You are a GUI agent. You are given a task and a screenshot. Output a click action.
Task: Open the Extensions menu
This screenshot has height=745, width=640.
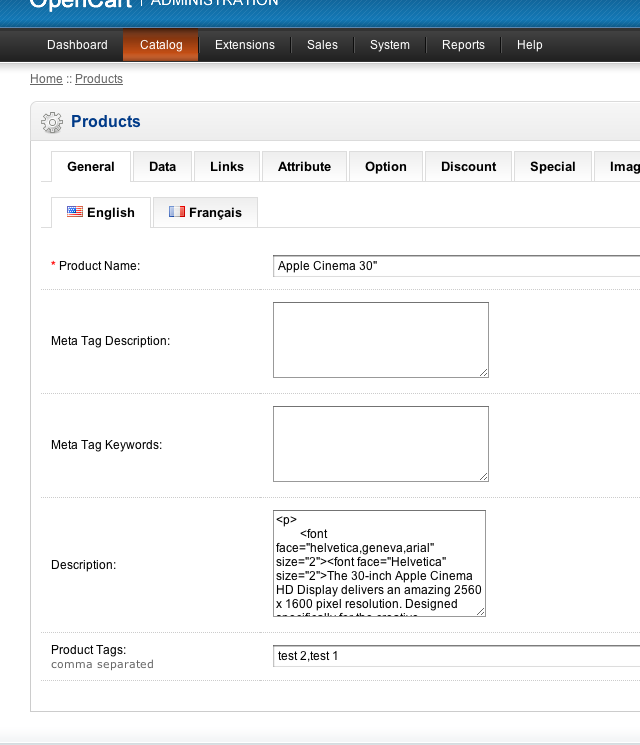245,45
